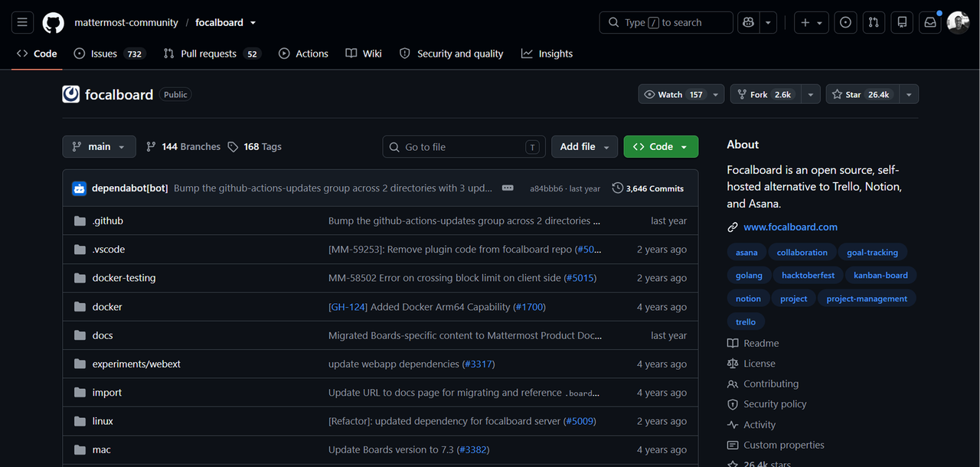980x467 pixels.
Task: Open pull request #5015 link
Action: pyautogui.click(x=580, y=278)
